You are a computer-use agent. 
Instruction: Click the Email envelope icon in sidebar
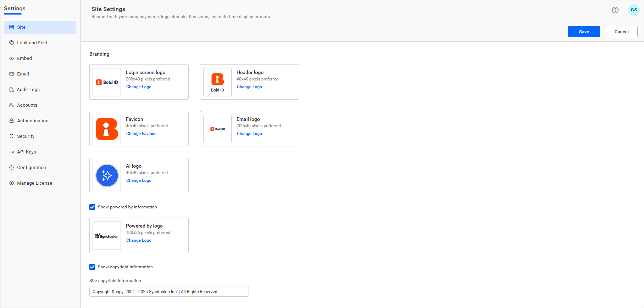coord(12,74)
